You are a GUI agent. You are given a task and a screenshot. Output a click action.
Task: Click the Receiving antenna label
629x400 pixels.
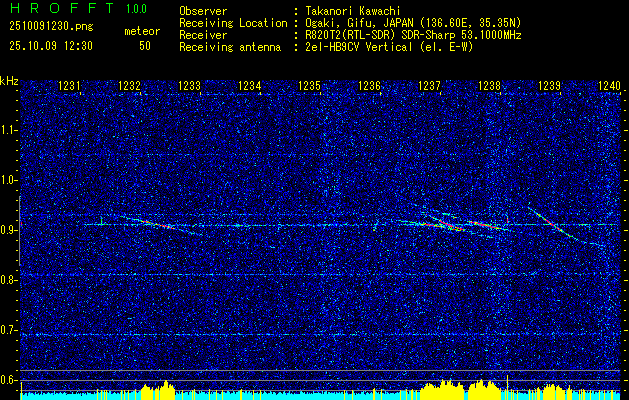[x=230, y=47]
